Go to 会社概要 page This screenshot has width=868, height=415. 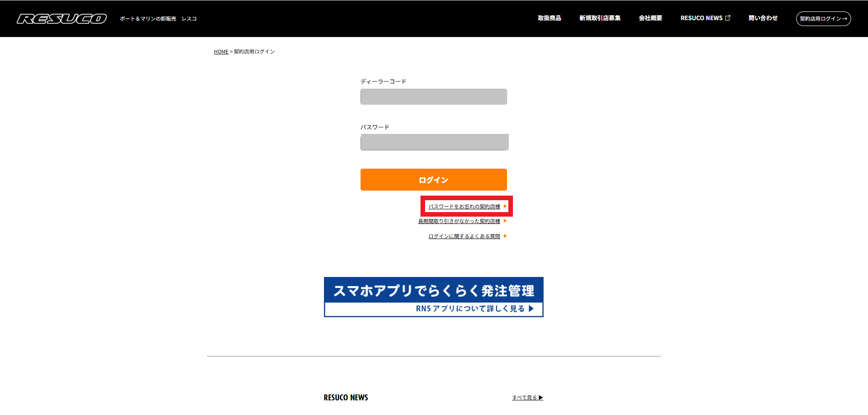pos(650,18)
